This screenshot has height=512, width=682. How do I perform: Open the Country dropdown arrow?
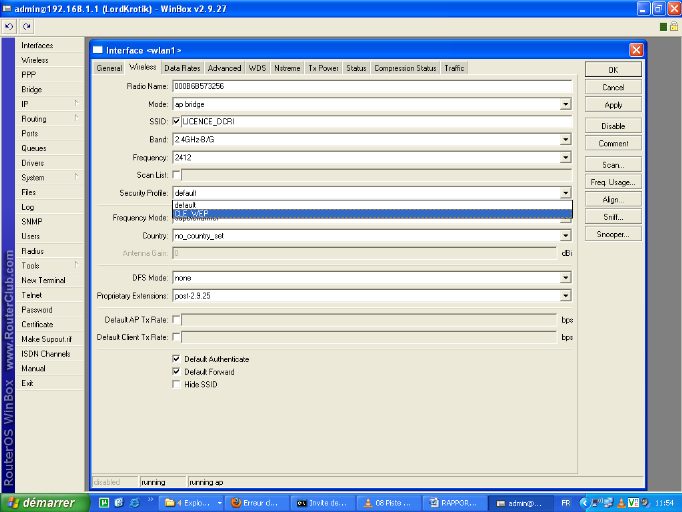tap(565, 236)
